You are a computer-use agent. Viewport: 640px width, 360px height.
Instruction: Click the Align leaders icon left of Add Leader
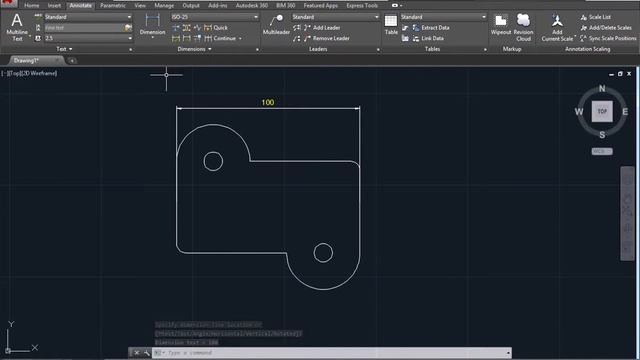[x=297, y=28]
